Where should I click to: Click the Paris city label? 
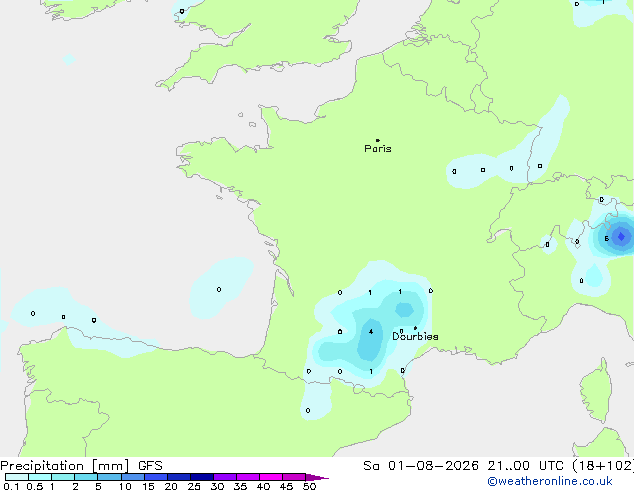(x=378, y=149)
